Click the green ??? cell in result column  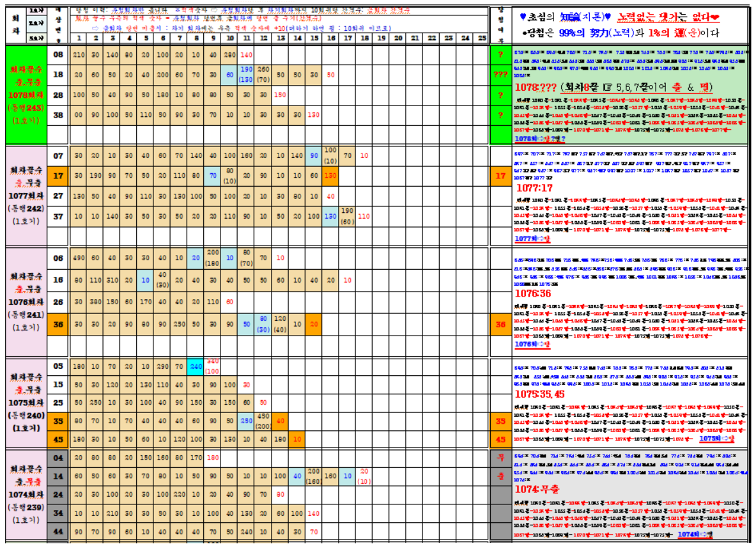coord(500,75)
